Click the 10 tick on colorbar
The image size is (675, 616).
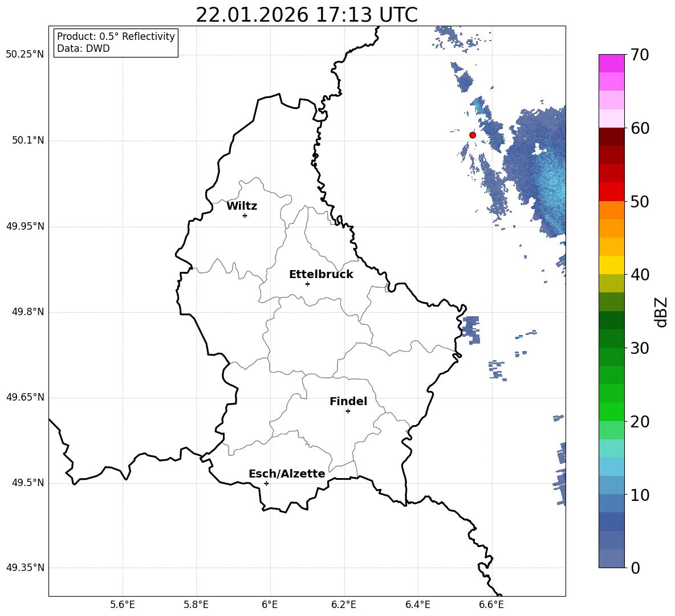pyautogui.click(x=640, y=495)
